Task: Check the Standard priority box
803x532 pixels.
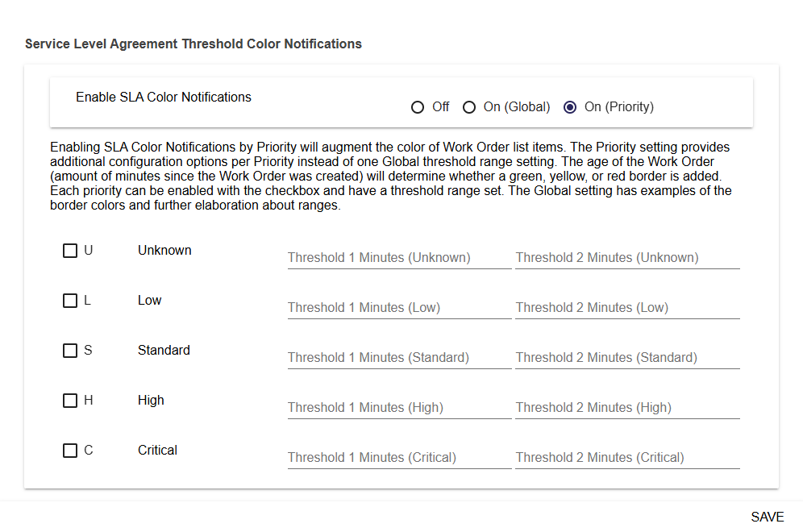Action: 70,350
